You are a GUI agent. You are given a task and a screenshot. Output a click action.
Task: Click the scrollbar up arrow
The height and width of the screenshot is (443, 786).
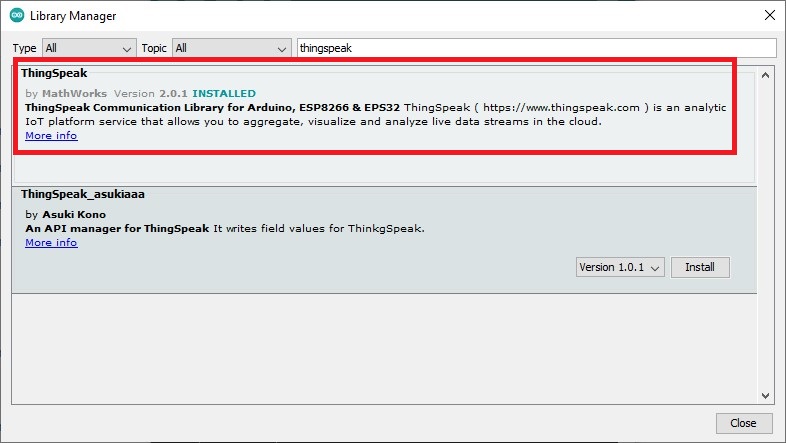click(x=765, y=76)
